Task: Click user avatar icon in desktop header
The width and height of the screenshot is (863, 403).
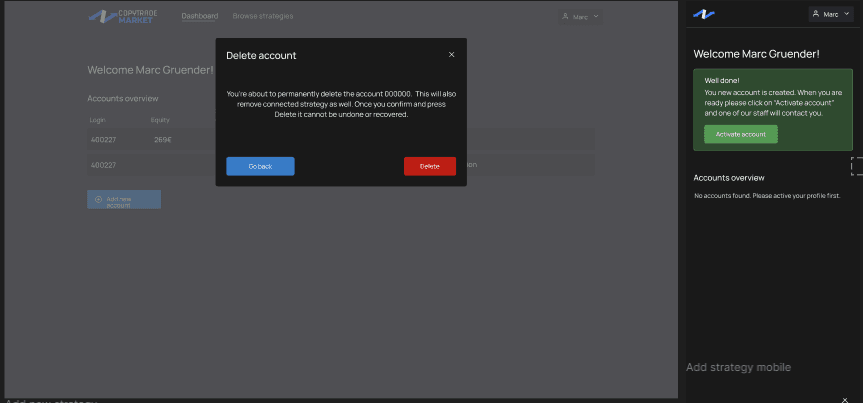Action: [x=565, y=17]
